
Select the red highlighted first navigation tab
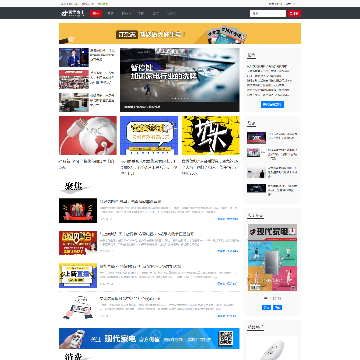pos(96,13)
